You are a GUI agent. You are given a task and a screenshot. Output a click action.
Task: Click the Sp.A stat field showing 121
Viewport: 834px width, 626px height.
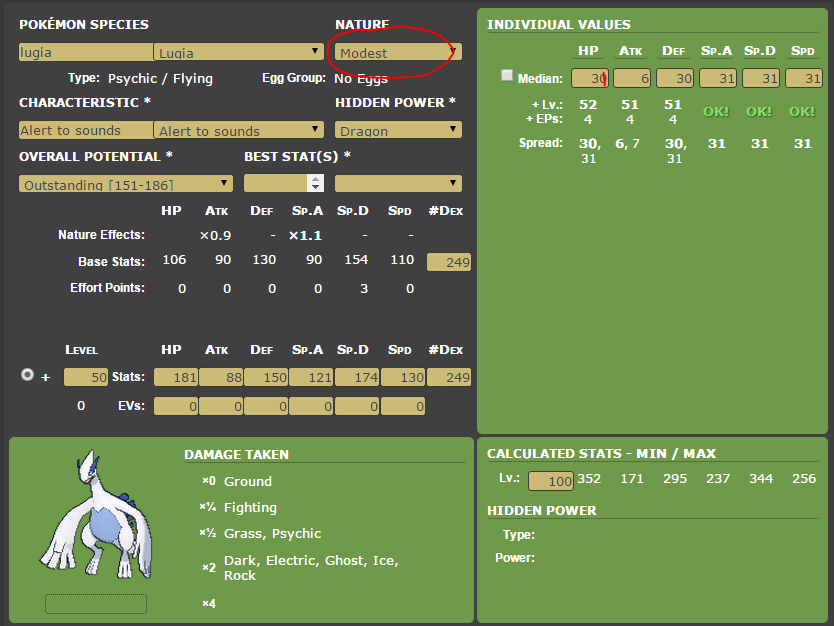312,377
